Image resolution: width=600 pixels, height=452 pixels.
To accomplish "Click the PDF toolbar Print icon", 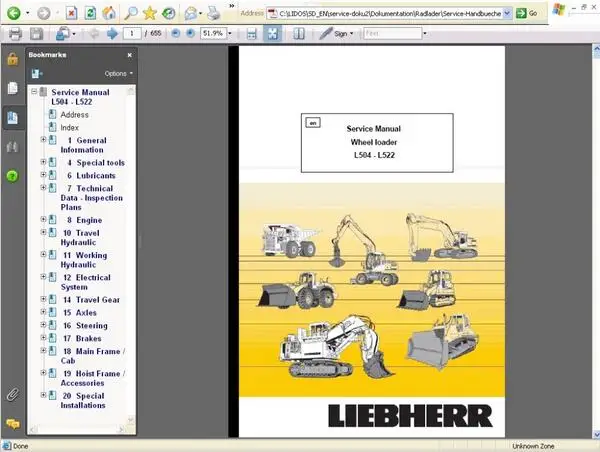I will click(15, 34).
